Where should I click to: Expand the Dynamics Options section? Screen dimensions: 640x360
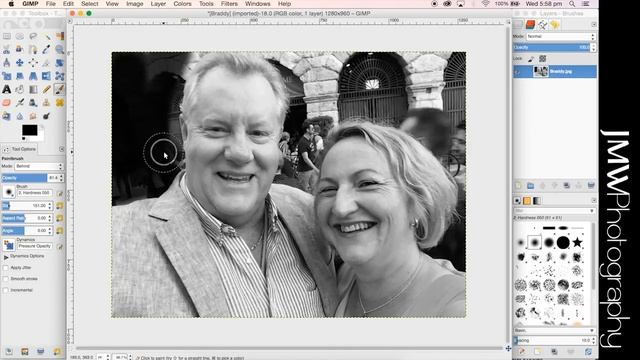click(x=6, y=257)
